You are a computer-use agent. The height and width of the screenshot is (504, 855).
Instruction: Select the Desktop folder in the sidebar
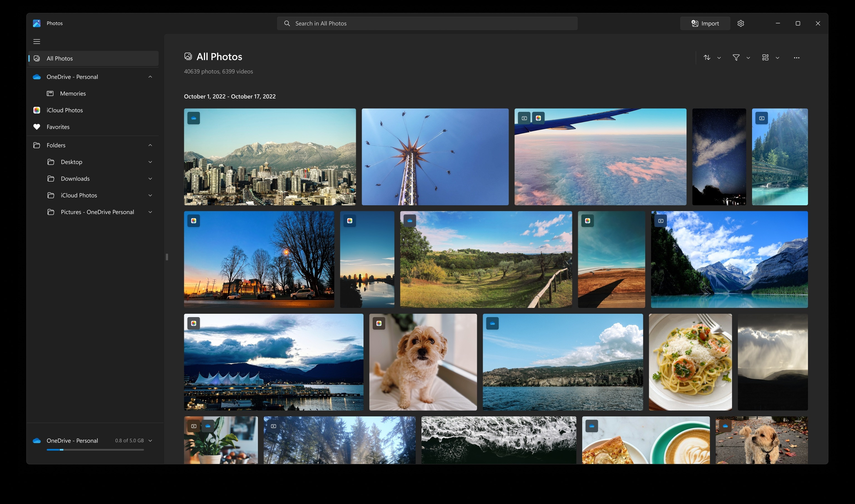(71, 162)
